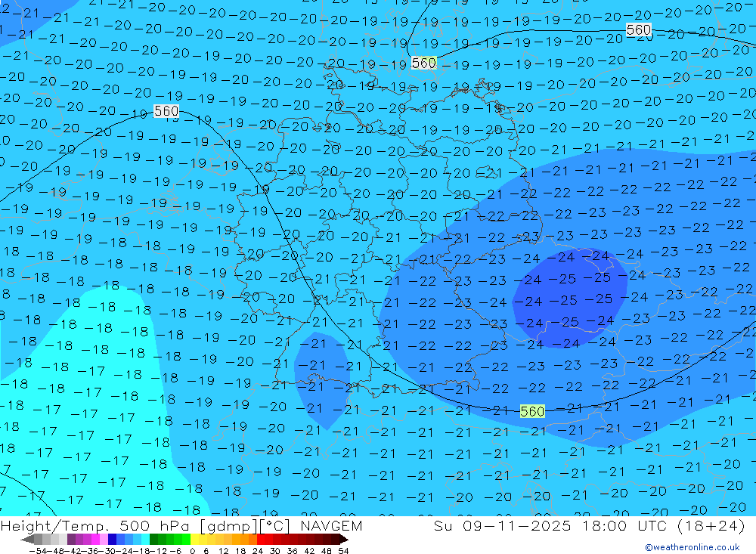The image size is (756, 554).
Task: Click the '[gdmp]' unit text
Action: [x=229, y=525]
